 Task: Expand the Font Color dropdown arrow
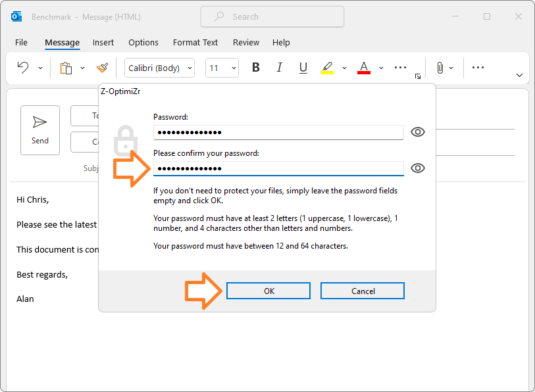point(380,67)
